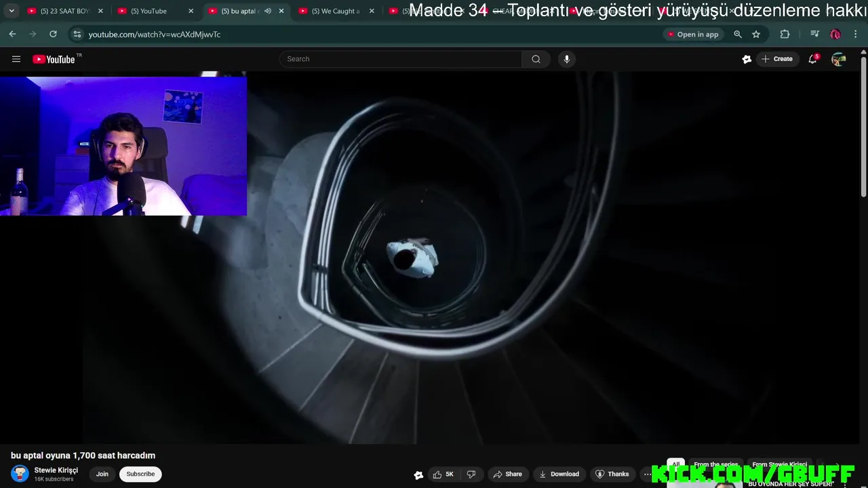Screen dimensions: 868x488
Task: Go forward with the browser forward arrow
Action: (x=33, y=34)
